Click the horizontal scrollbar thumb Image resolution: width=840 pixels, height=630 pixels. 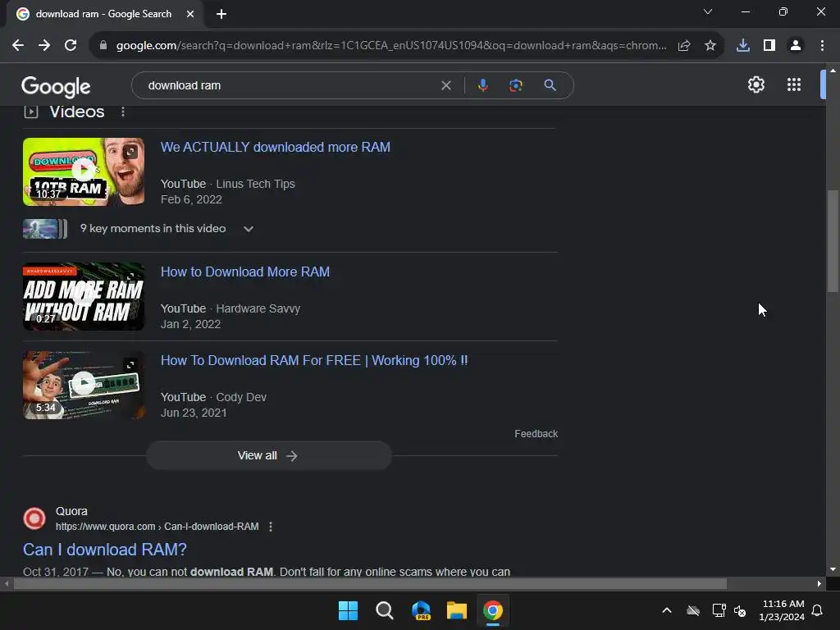(x=370, y=584)
